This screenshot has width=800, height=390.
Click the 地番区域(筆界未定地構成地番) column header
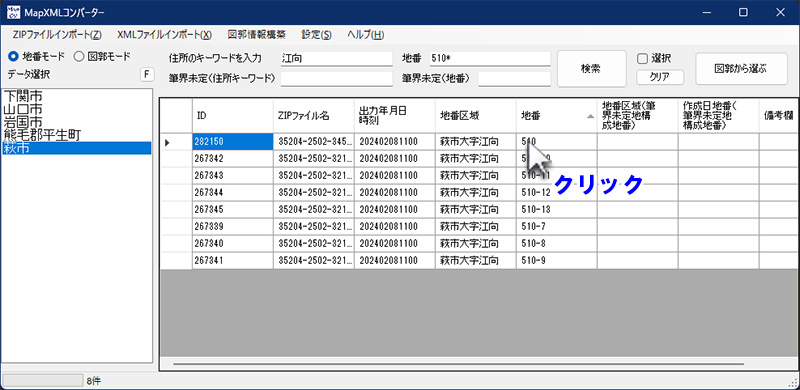coord(638,116)
